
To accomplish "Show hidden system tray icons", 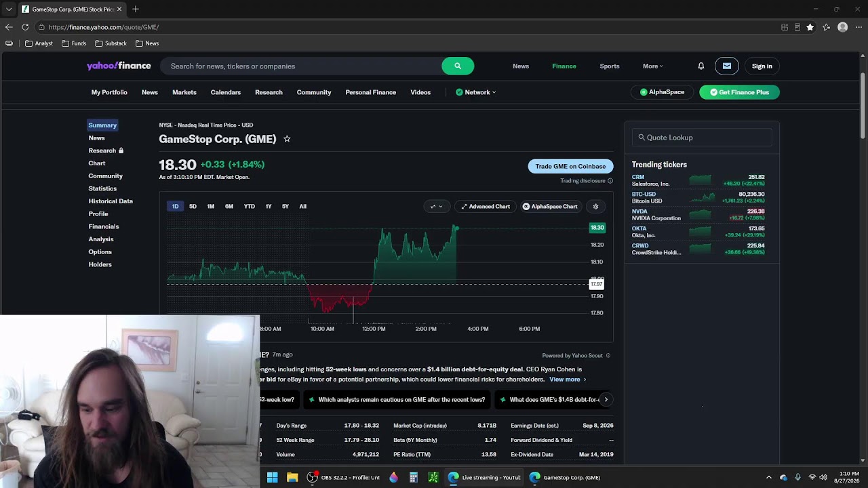I will pos(768,477).
